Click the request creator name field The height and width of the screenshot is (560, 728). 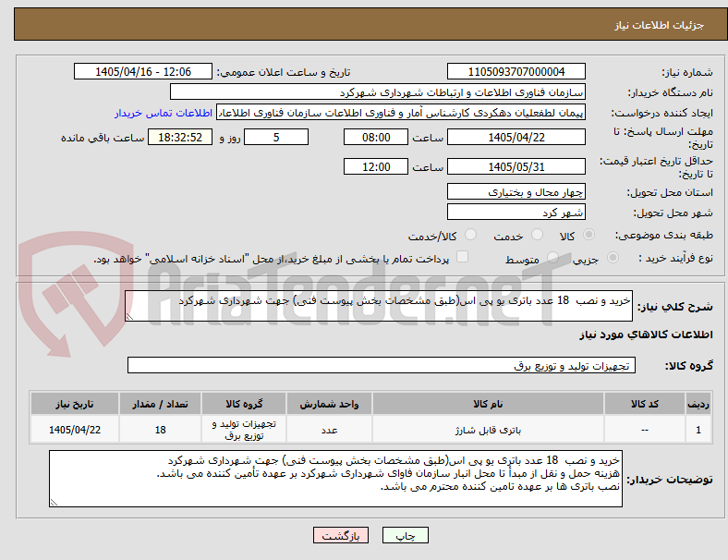[401, 113]
